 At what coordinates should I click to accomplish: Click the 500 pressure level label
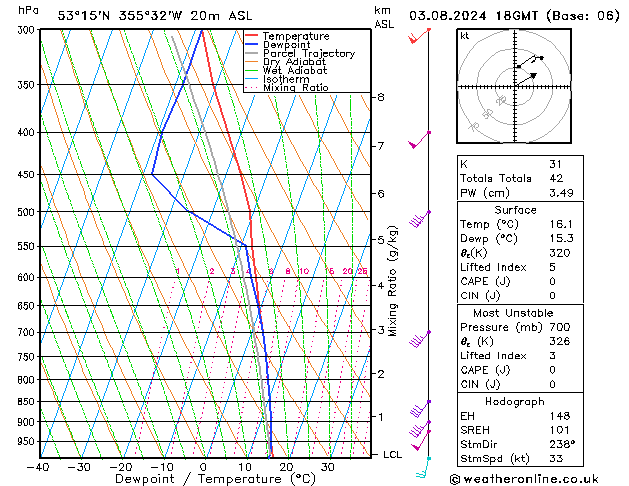tap(27, 212)
